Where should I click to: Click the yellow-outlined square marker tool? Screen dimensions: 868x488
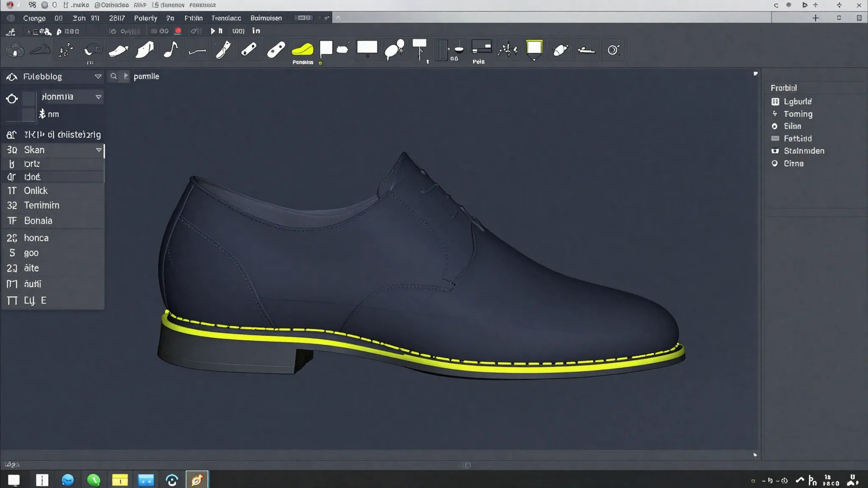click(534, 49)
